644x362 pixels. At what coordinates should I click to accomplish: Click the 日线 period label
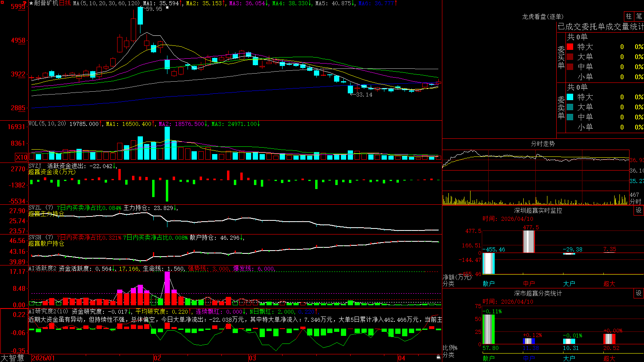click(65, 3)
